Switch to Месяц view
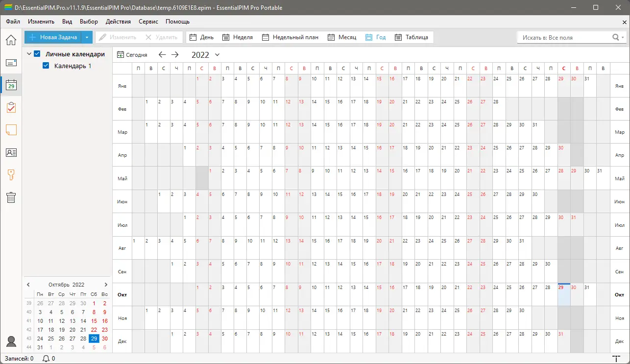The height and width of the screenshot is (364, 630). click(x=342, y=37)
